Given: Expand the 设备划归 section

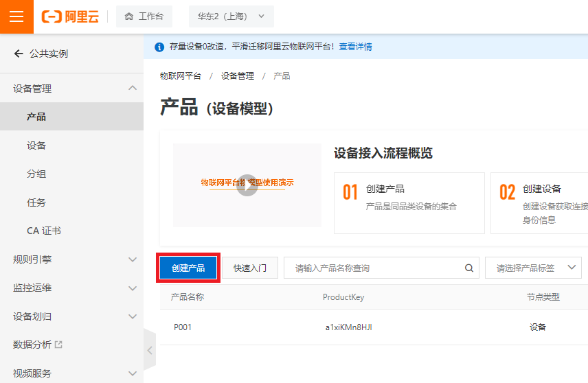Looking at the screenshot, I should point(71,316).
